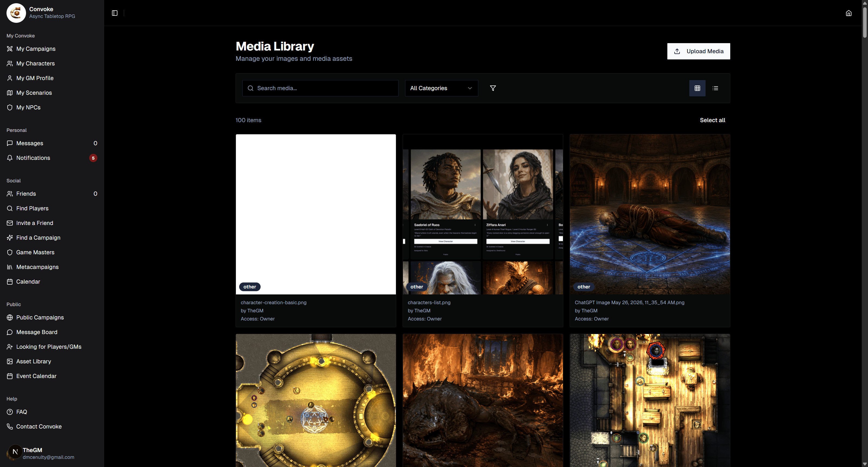868x467 pixels.
Task: Click the Invite a Friend envelope icon
Action: (10, 223)
